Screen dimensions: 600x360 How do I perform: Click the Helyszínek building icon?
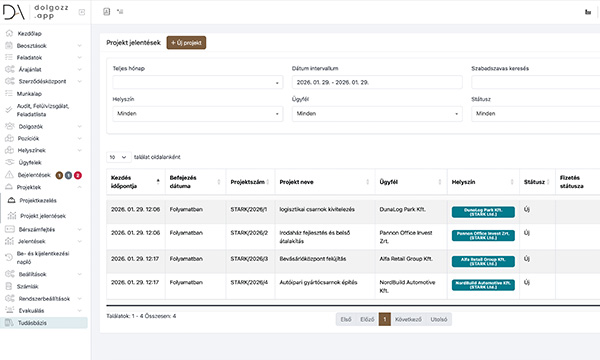tap(9, 150)
